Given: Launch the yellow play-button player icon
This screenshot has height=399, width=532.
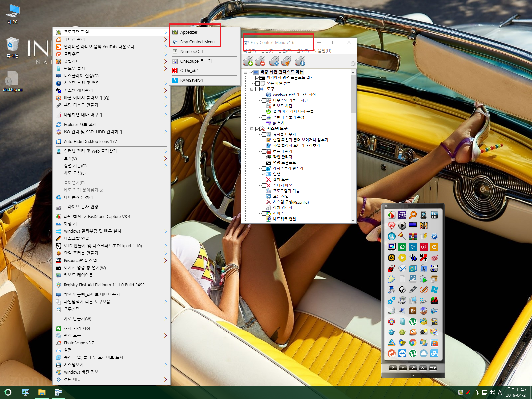Looking at the screenshot, I should [402, 258].
